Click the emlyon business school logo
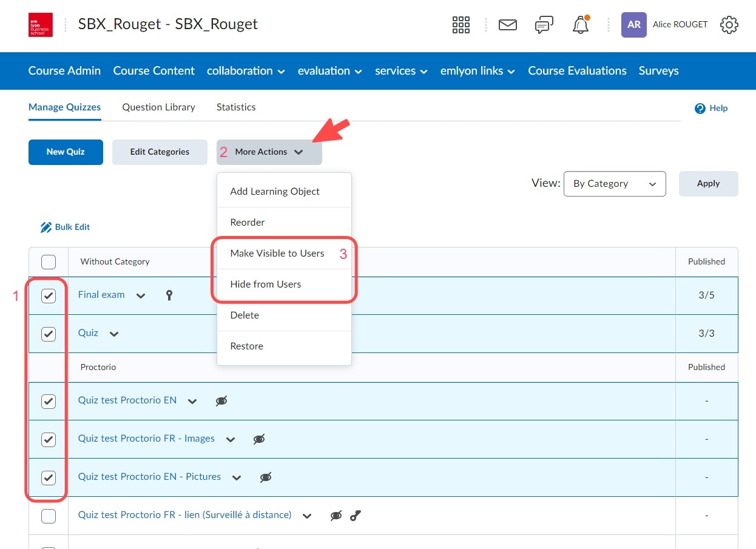Screen dimensions: 756x549 pyautogui.click(x=41, y=25)
